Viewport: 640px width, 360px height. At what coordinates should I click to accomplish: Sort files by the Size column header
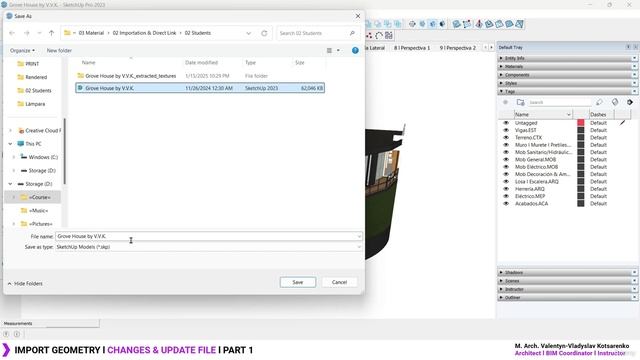pyautogui.click(x=300, y=62)
